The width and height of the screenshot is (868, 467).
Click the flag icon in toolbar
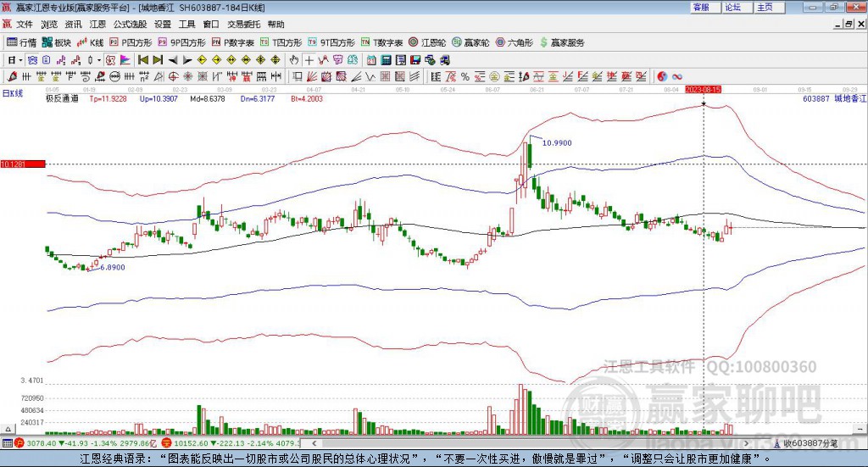(x=125, y=60)
